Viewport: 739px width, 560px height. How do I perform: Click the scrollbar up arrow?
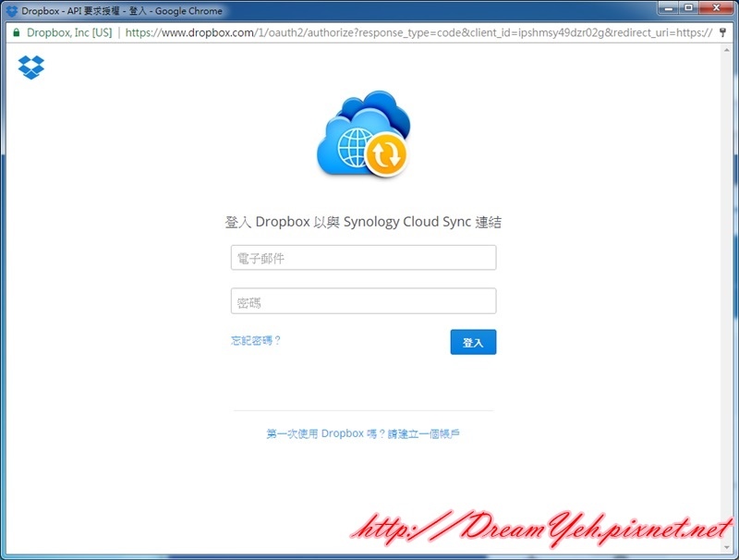pyautogui.click(x=727, y=50)
